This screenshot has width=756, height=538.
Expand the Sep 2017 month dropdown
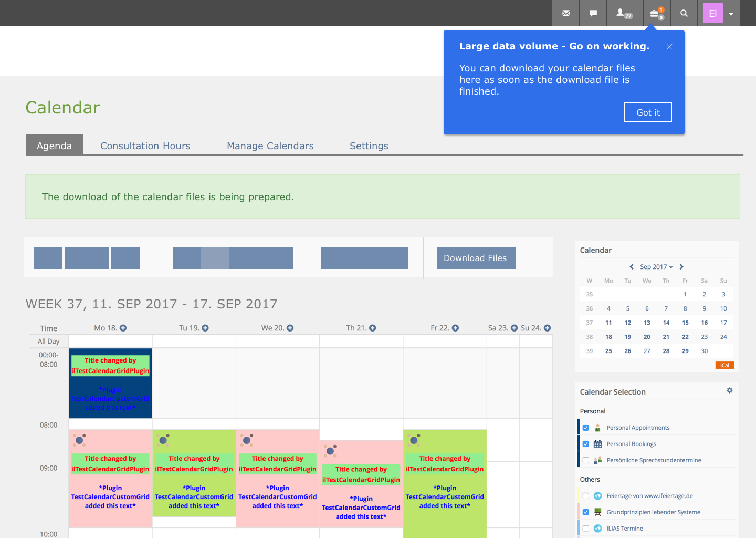coord(656,267)
